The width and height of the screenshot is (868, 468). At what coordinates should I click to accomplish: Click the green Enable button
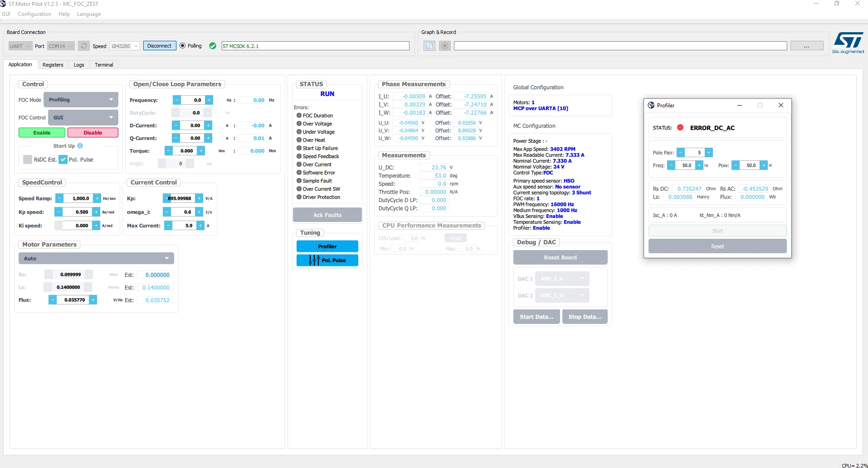(42, 133)
